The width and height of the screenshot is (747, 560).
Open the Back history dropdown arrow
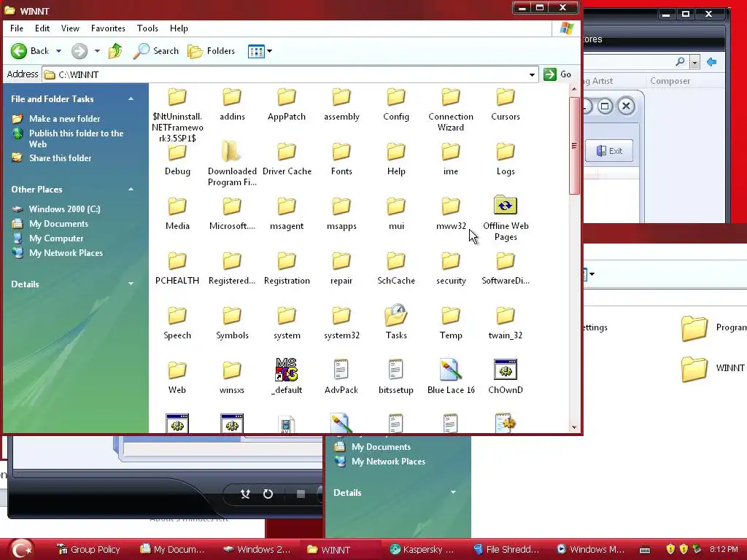58,51
